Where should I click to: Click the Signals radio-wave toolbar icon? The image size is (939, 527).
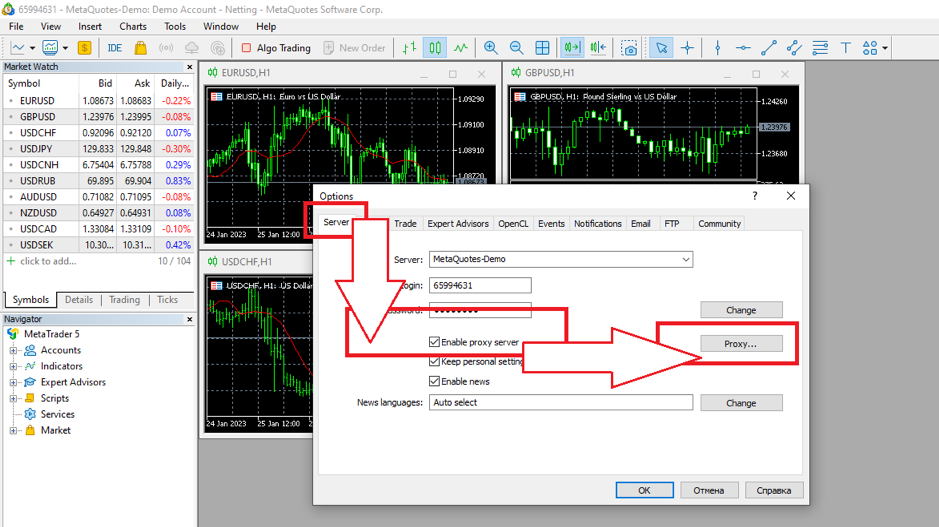(166, 48)
